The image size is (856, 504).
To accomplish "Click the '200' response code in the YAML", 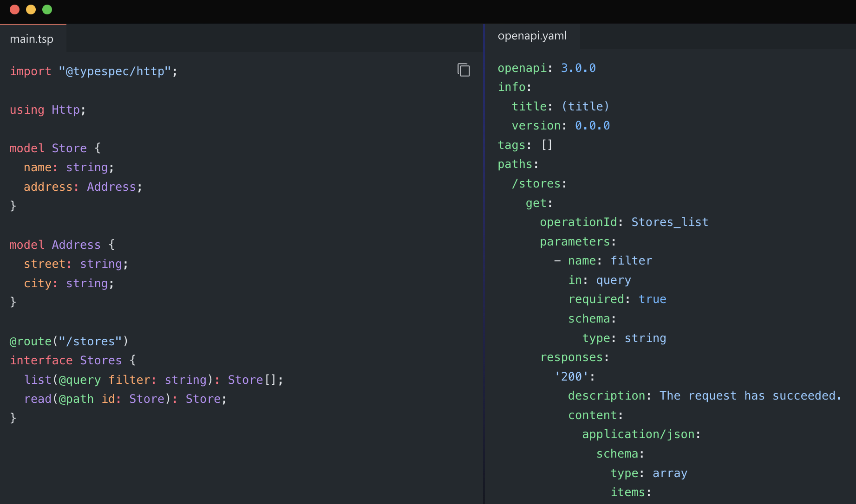I will 571,376.
